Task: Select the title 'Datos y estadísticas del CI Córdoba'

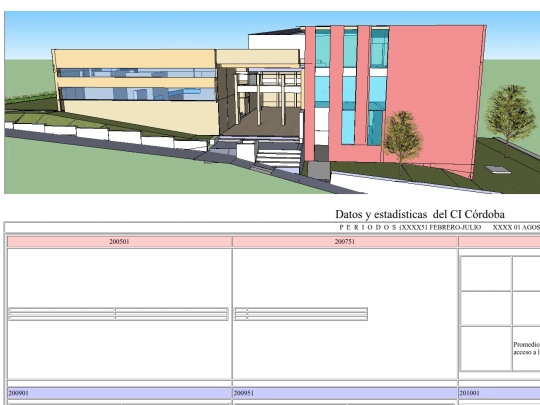Action: coord(420,214)
